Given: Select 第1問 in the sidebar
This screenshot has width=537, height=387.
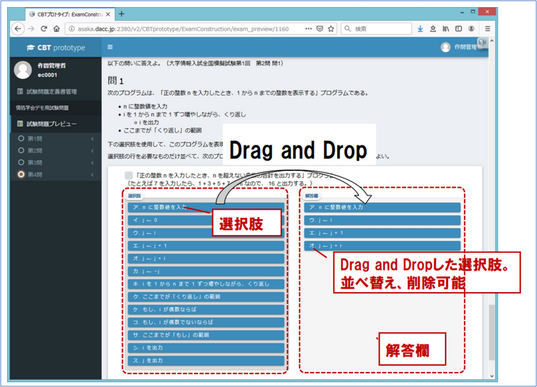Looking at the screenshot, I should click(35, 139).
